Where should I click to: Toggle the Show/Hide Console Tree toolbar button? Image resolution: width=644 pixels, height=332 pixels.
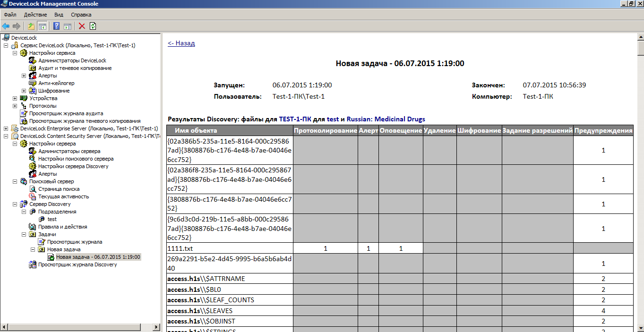pyautogui.click(x=42, y=26)
